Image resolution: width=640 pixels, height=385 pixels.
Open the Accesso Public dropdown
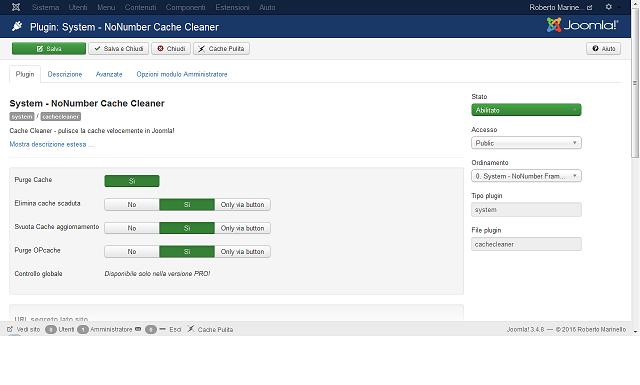pos(526,143)
